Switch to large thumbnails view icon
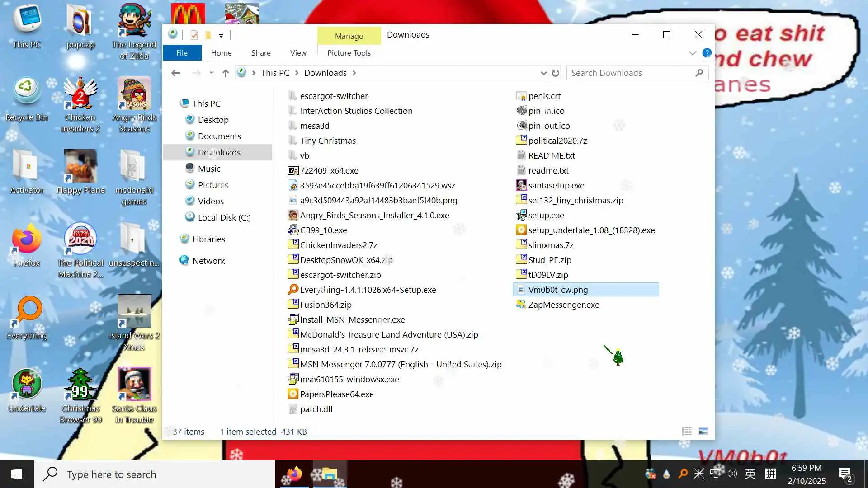Screen dimensions: 868x488 point(703,431)
